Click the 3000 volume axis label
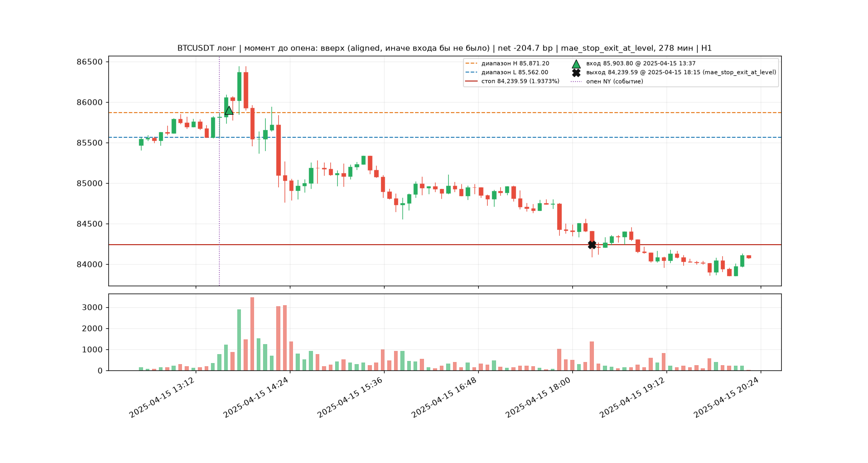 pyautogui.click(x=92, y=308)
